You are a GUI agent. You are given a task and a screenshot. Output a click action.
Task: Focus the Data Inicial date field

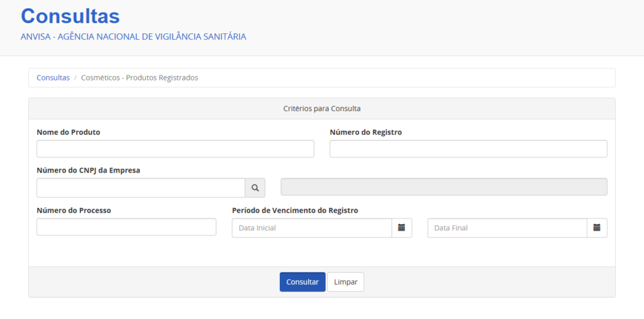click(x=311, y=228)
